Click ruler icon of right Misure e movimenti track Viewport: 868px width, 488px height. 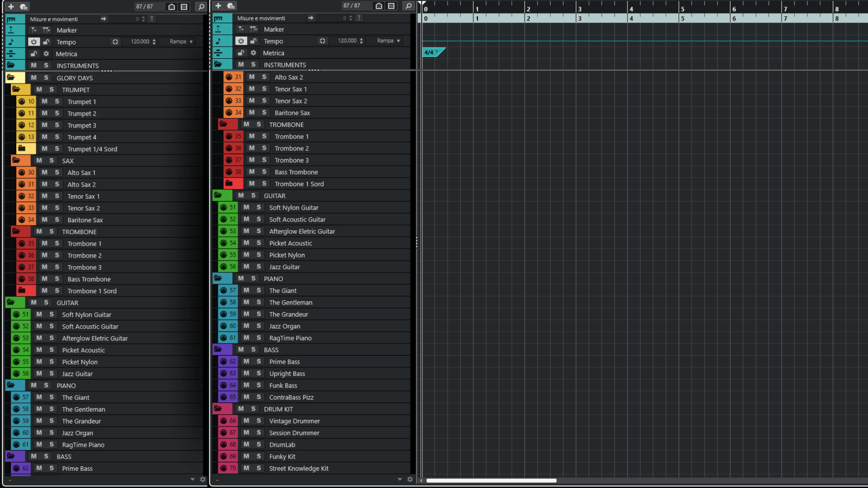coord(218,18)
